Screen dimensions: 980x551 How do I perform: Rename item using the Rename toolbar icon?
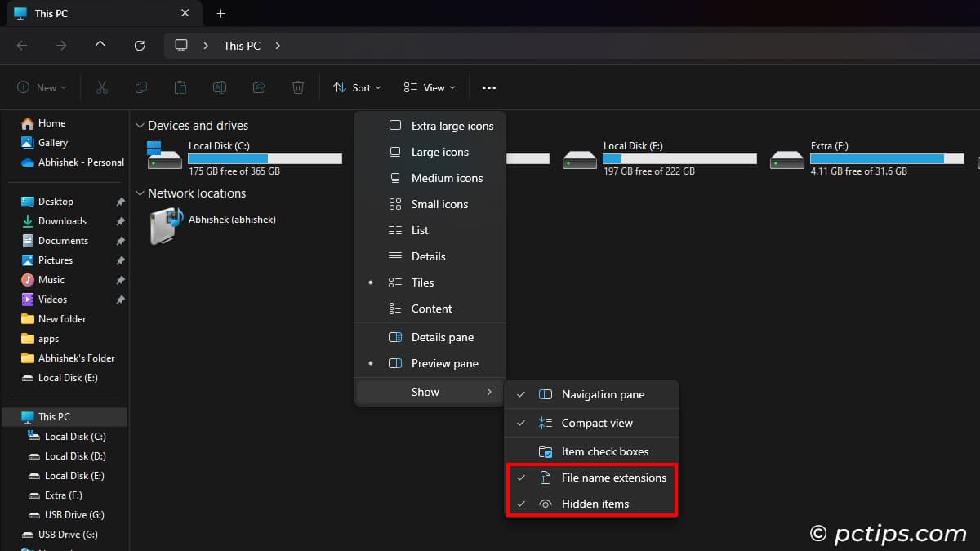(x=219, y=87)
